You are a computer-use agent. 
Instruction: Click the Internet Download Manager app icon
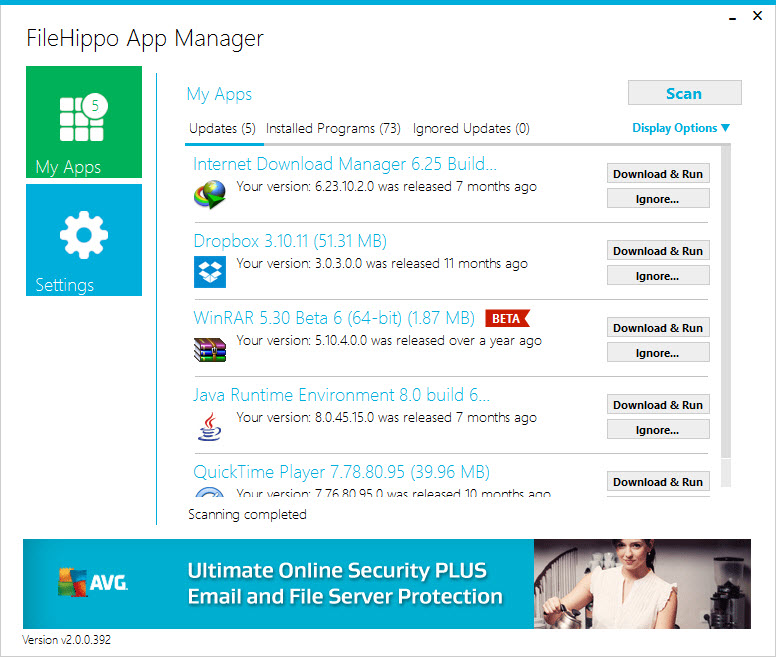pos(210,194)
